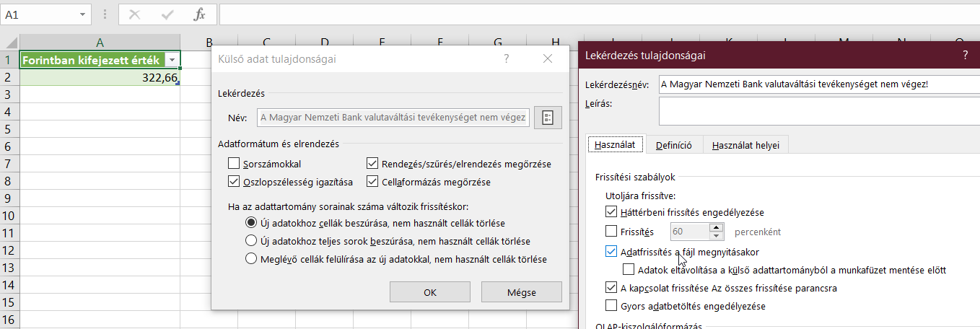Click the refresh interval field showing 60
980x329 pixels.
click(x=690, y=232)
